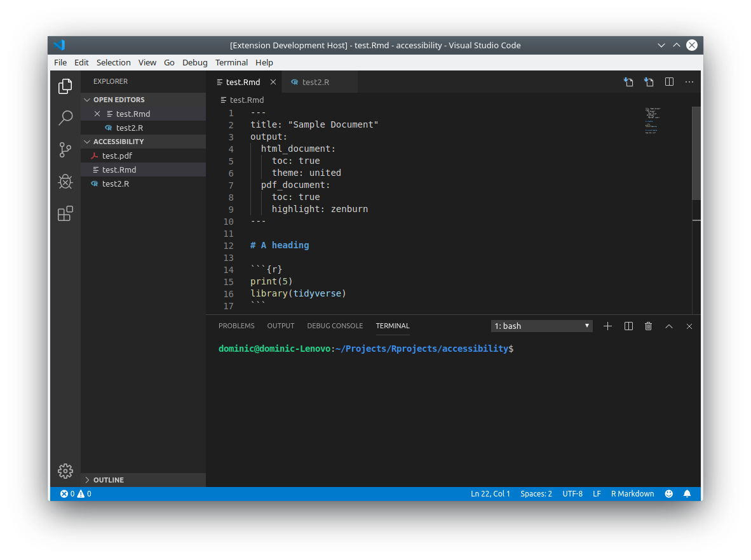Change encoding via 'UTF-8' status item
This screenshot has height=560, width=751.
click(x=572, y=494)
